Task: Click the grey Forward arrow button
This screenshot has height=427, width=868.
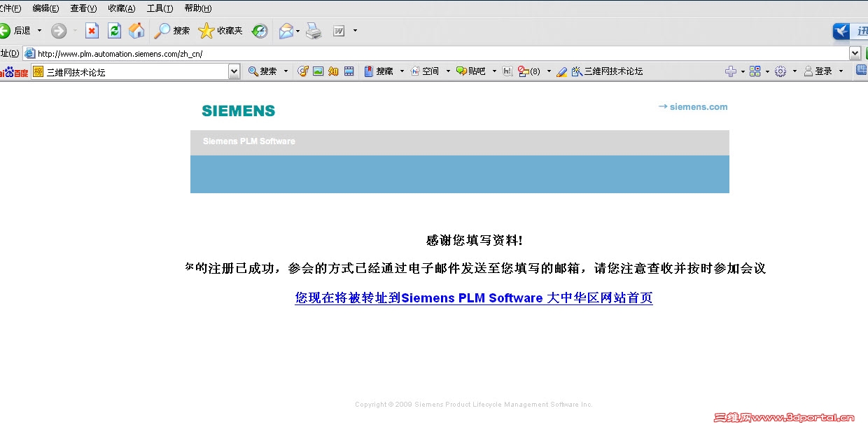Action: (59, 31)
